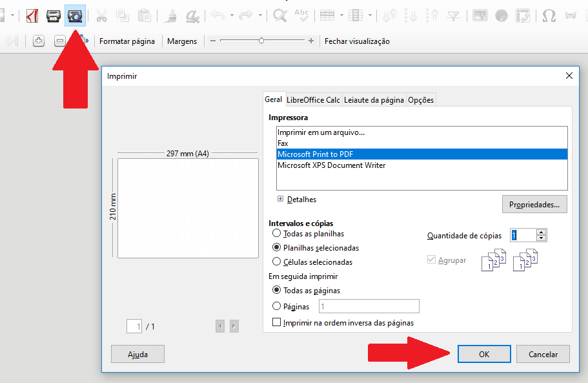
Task: Click the Propriedades... button
Action: pos(534,205)
